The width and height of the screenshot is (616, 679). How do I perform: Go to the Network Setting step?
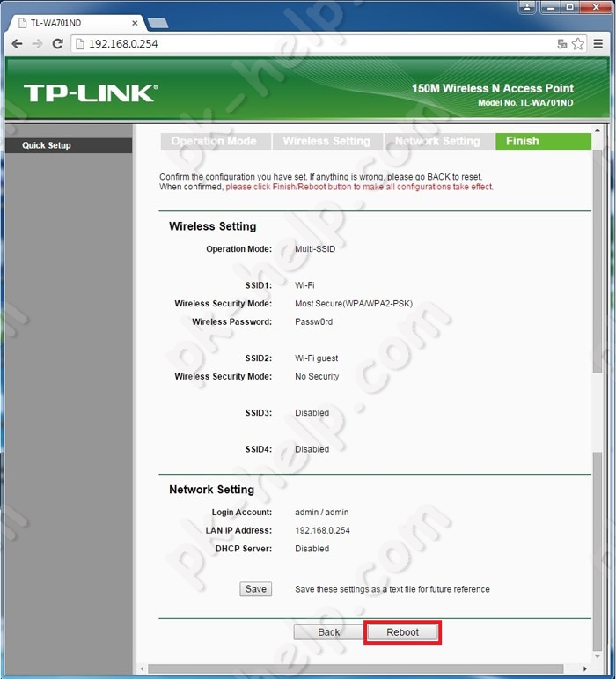point(439,141)
